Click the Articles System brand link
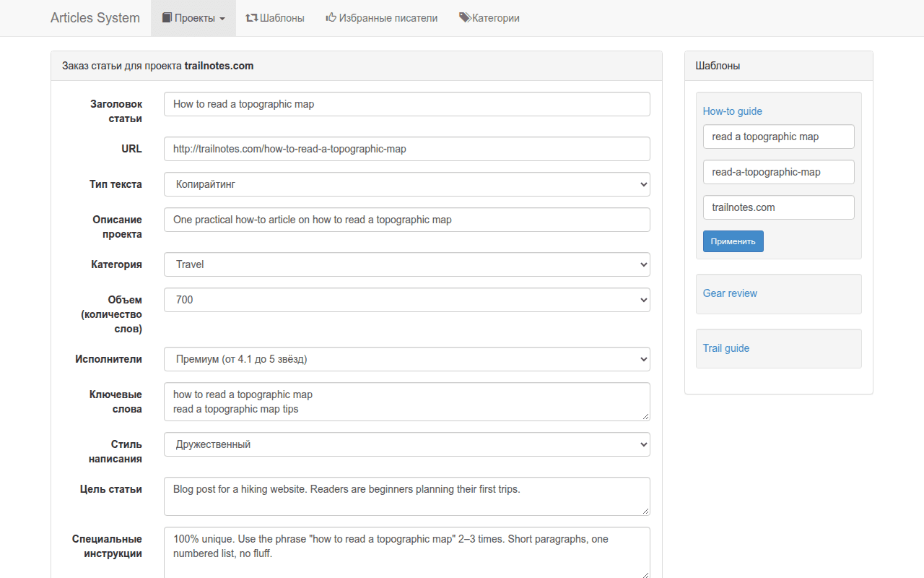 tap(95, 18)
